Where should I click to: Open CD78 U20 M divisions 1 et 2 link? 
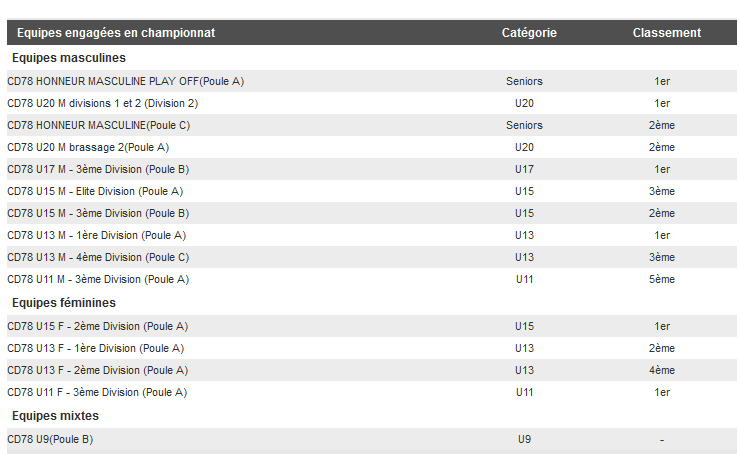pos(102,103)
